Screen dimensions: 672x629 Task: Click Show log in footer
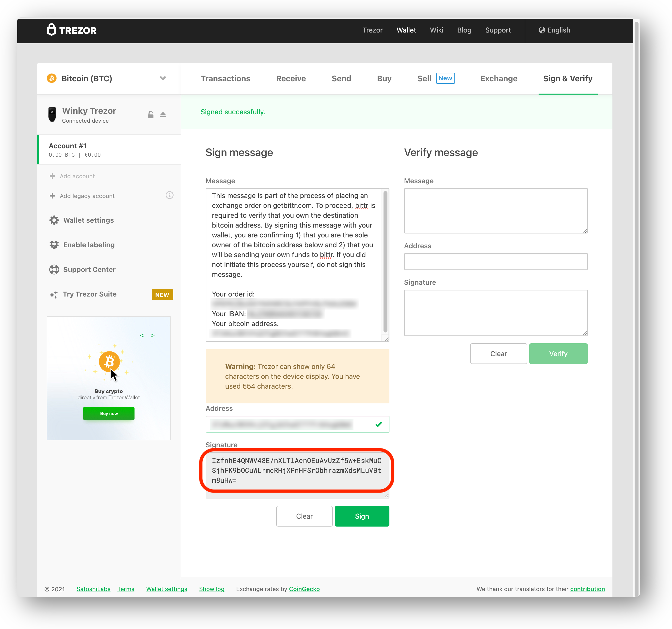(x=212, y=589)
